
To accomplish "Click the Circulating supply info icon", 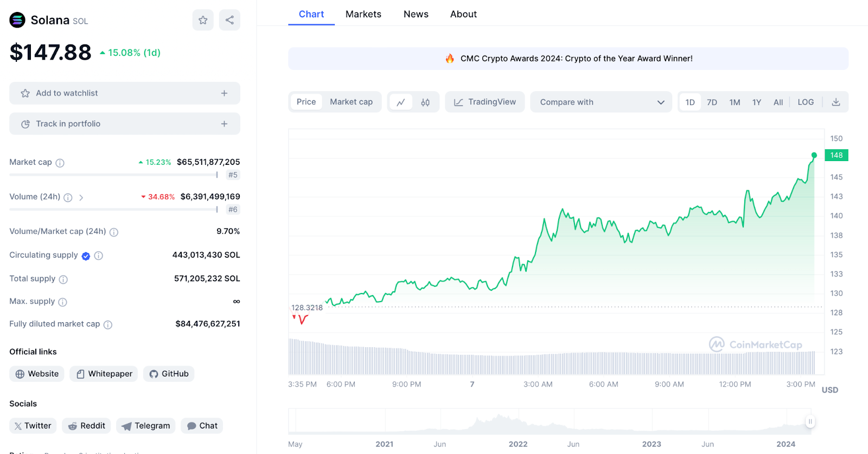I will [x=98, y=255].
